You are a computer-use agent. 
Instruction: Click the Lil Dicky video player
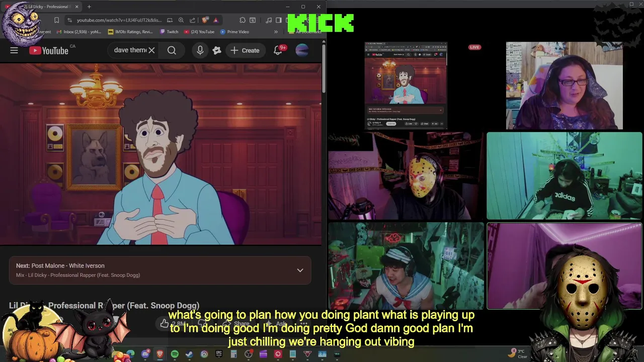pos(160,154)
